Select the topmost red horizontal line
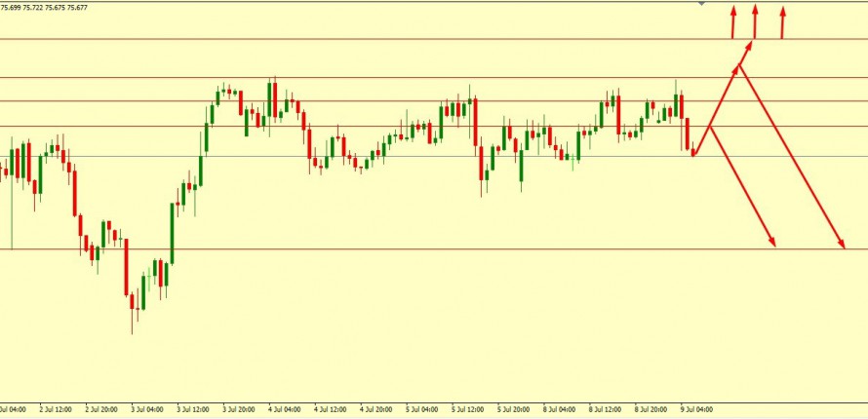Viewport: 868px width, 419px height. (390, 39)
